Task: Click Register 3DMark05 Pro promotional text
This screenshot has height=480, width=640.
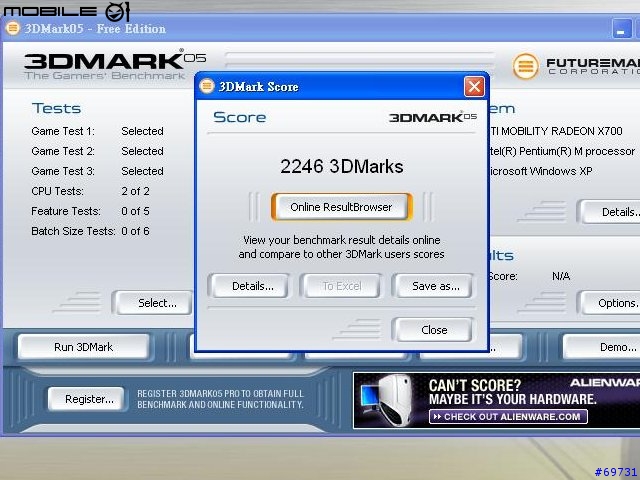Action: pyautogui.click(x=220, y=399)
